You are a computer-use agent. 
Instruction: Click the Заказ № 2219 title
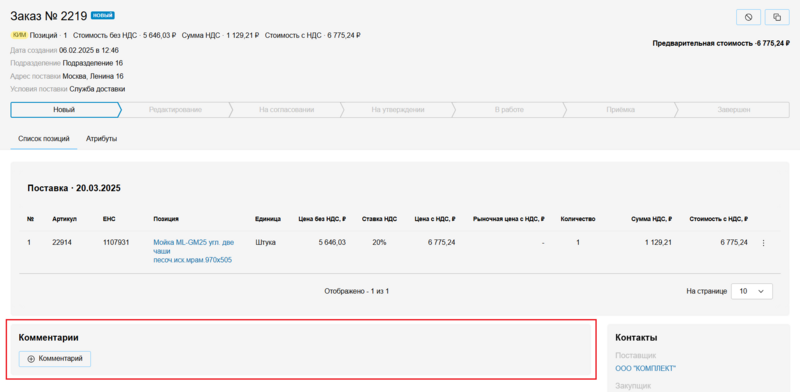click(x=49, y=16)
